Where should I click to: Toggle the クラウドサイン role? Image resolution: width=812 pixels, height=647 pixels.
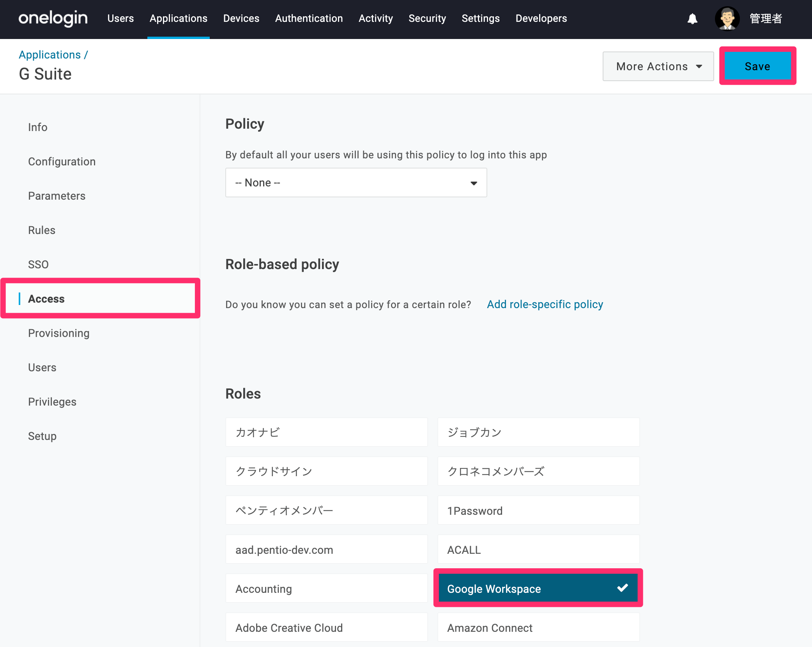pos(327,471)
